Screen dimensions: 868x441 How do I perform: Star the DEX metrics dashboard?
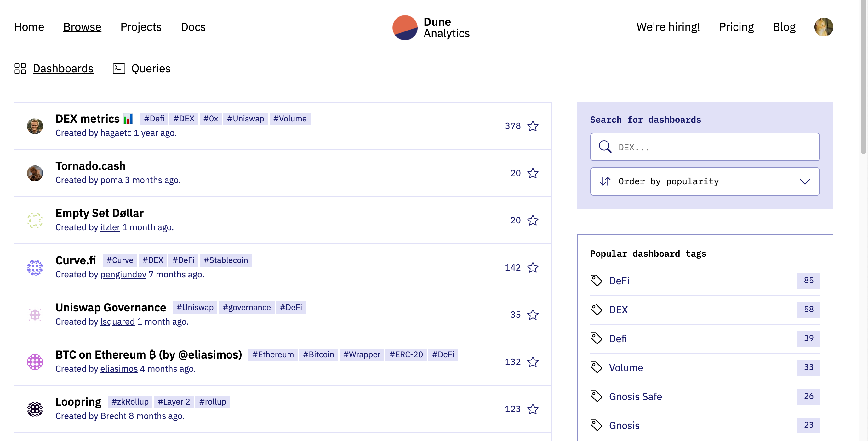click(533, 126)
